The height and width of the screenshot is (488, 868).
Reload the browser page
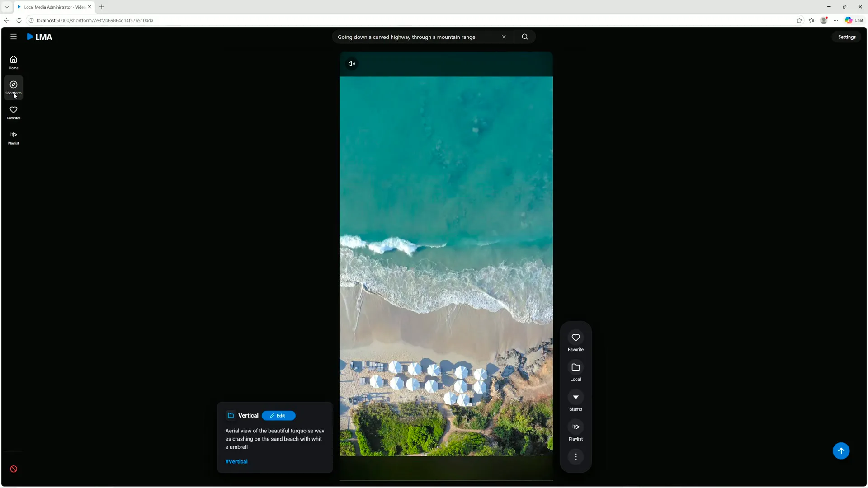pos(19,20)
